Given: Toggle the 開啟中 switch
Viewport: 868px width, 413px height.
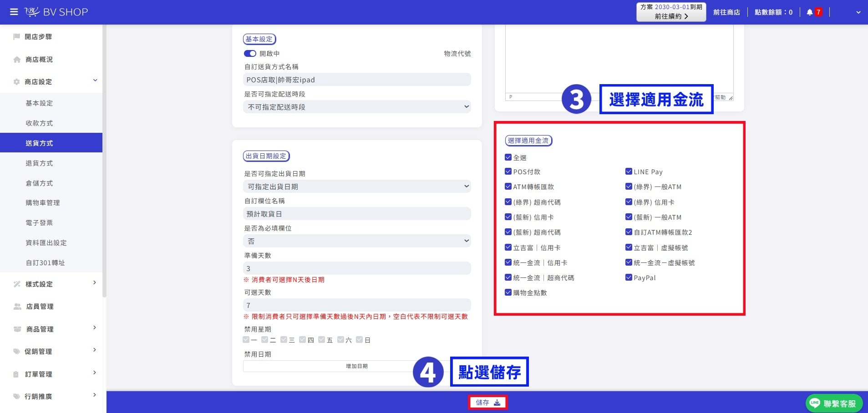Looking at the screenshot, I should tap(250, 54).
